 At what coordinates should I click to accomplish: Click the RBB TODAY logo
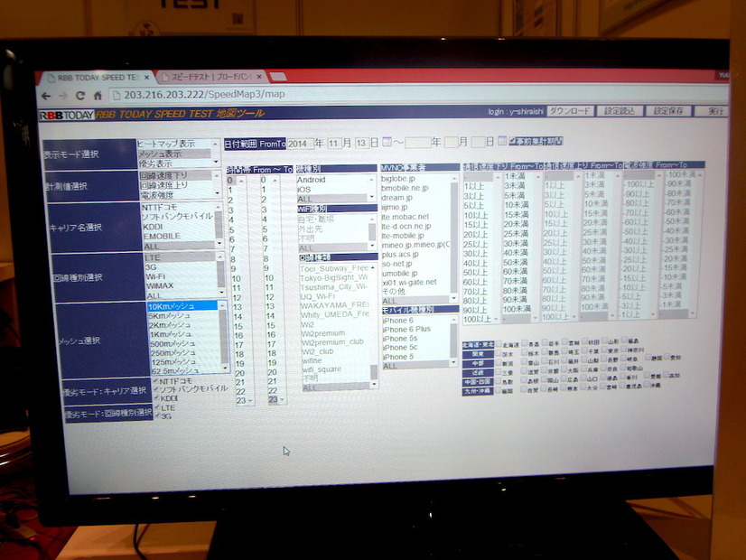(67, 115)
